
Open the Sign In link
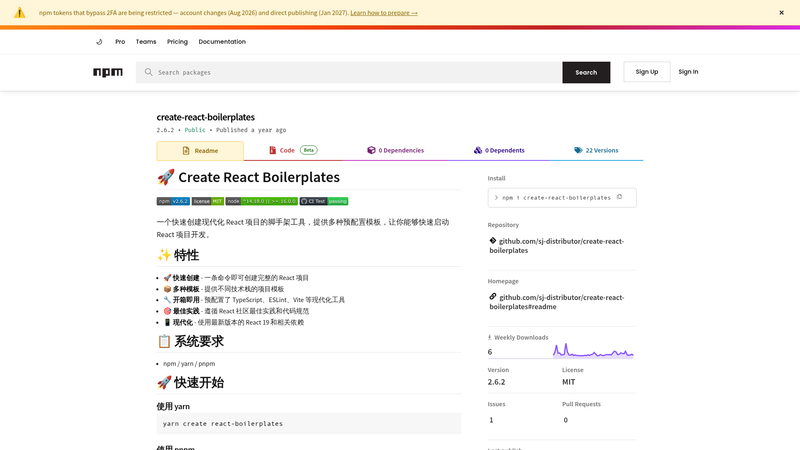coord(688,72)
